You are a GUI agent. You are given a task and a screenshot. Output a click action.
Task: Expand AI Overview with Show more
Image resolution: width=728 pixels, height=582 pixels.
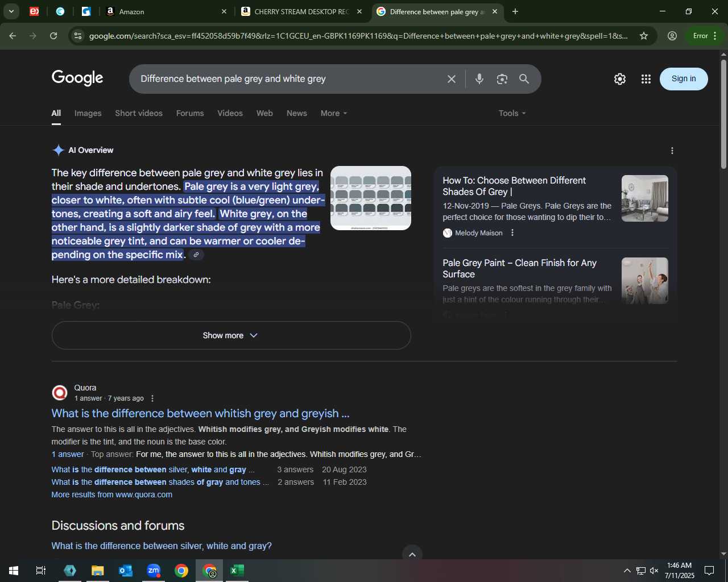pyautogui.click(x=231, y=335)
